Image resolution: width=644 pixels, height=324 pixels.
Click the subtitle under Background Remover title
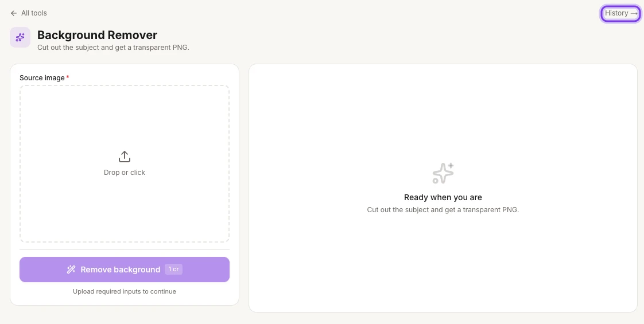click(113, 47)
